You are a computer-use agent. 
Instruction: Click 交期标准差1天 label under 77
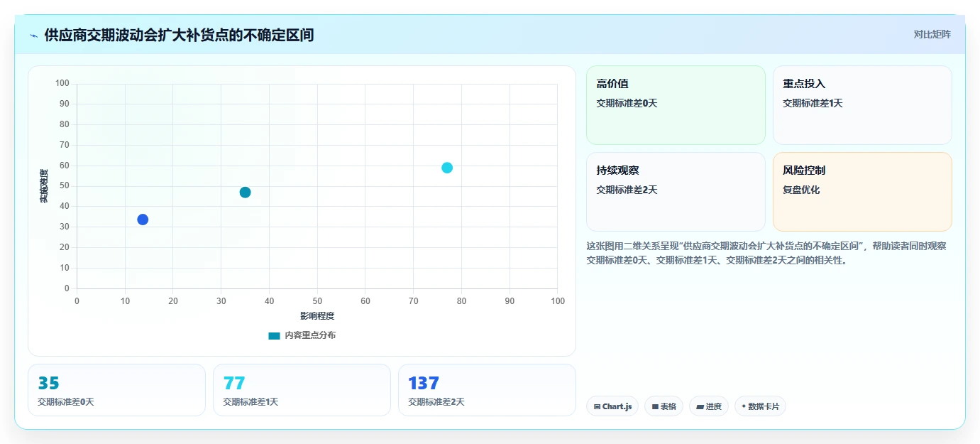point(250,402)
